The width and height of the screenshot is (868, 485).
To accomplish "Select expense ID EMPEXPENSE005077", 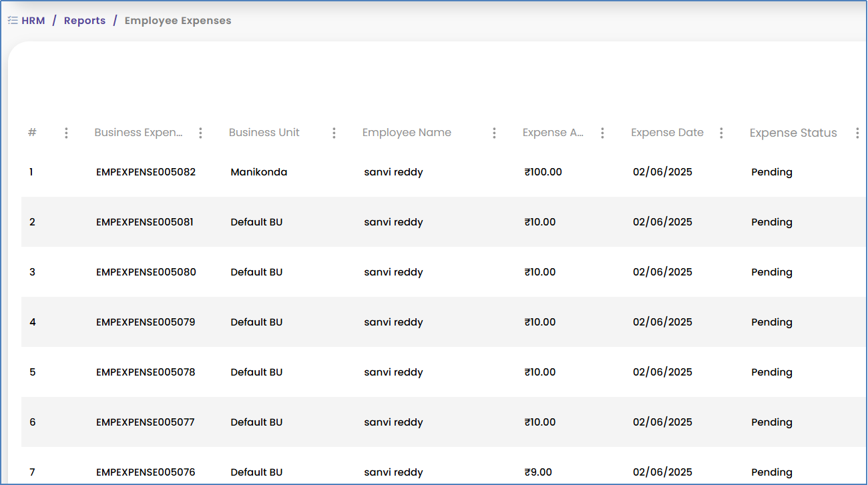I will tap(146, 422).
